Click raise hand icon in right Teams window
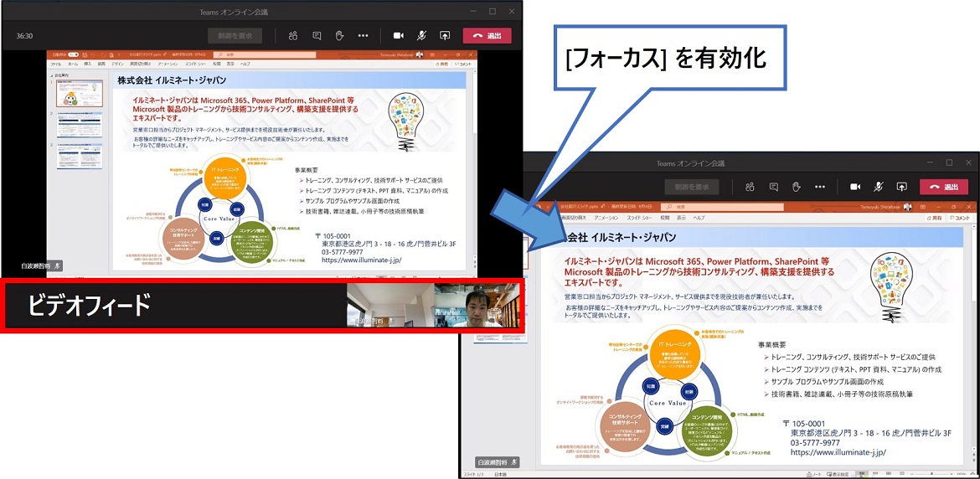The width and height of the screenshot is (980, 479). (797, 187)
